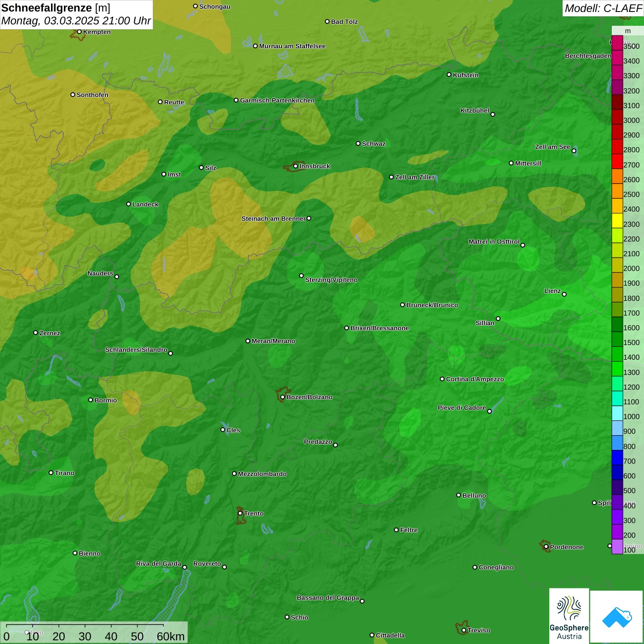Click the Feltre marker dot
This screenshot has height=644, width=644.
point(396,530)
